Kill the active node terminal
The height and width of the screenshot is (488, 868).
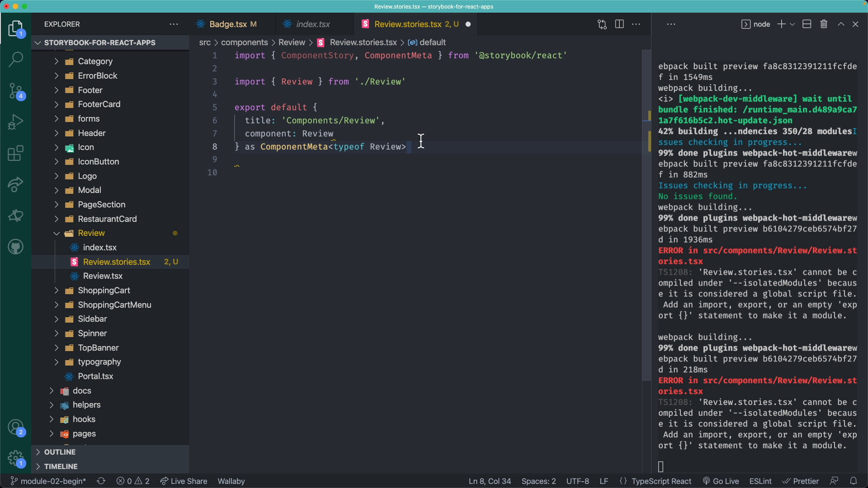click(x=824, y=24)
